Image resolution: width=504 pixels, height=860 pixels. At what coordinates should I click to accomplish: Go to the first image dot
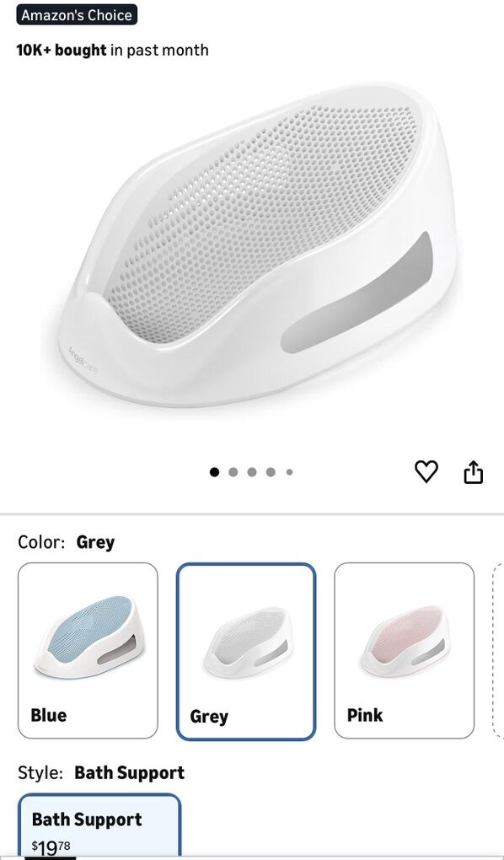click(x=214, y=471)
